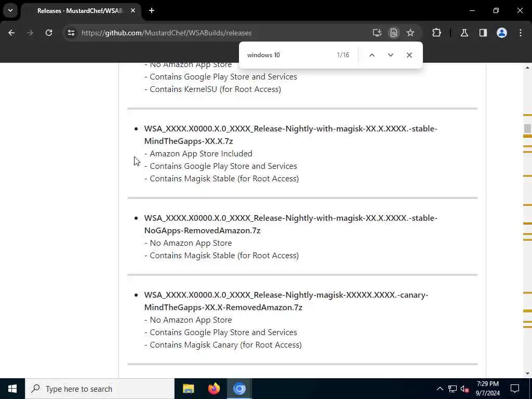Click the page's vertical scrollbar thumb
Image resolution: width=532 pixels, height=399 pixels.
(x=527, y=128)
